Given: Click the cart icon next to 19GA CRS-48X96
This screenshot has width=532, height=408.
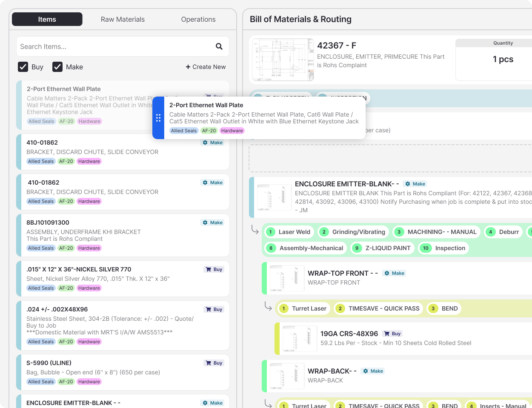Looking at the screenshot, I should [x=386, y=334].
